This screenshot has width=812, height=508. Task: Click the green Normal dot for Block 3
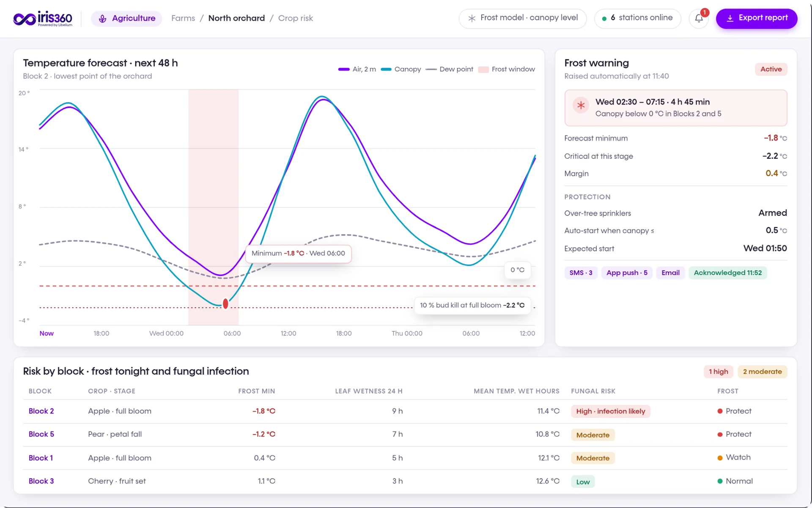[x=720, y=481]
